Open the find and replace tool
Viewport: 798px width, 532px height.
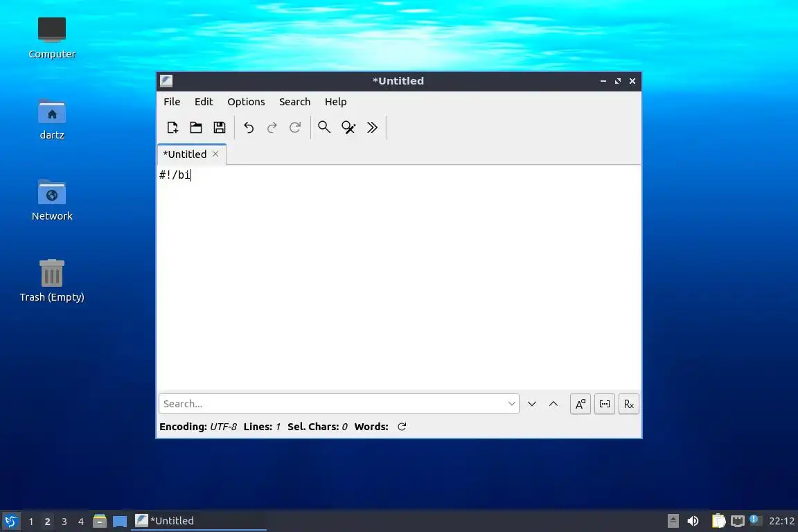(348, 127)
